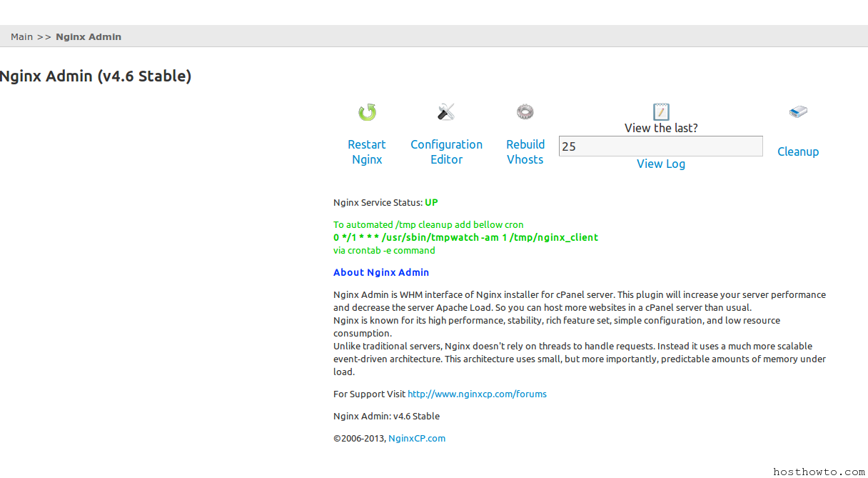The height and width of the screenshot is (478, 868).
Task: Click the View Log notepad icon
Action: pos(661,111)
